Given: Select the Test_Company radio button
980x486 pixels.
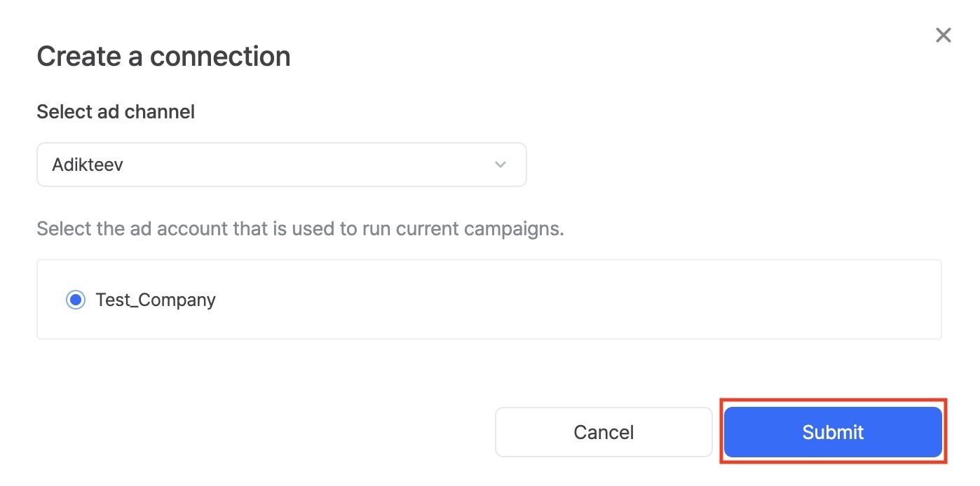Looking at the screenshot, I should (x=75, y=300).
